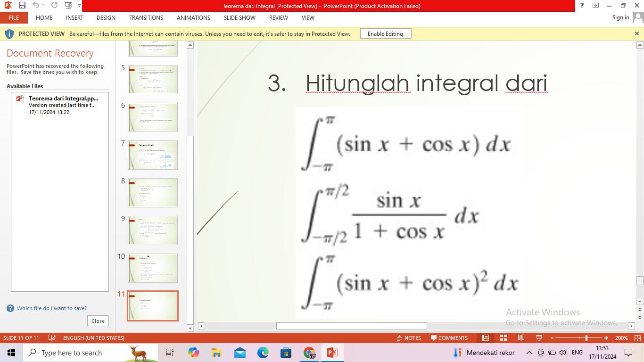644x362 pixels.
Task: Click 'Which file do I want to save?' link
Action: pyautogui.click(x=52, y=308)
